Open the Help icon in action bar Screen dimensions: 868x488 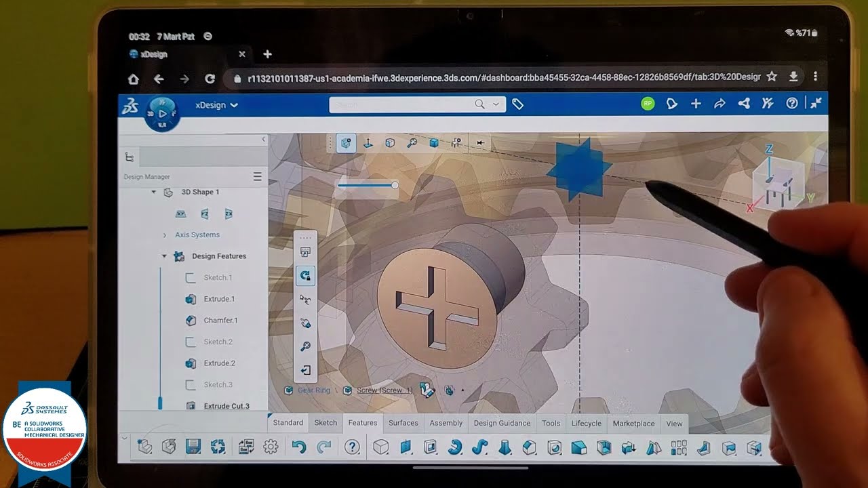tap(352, 447)
